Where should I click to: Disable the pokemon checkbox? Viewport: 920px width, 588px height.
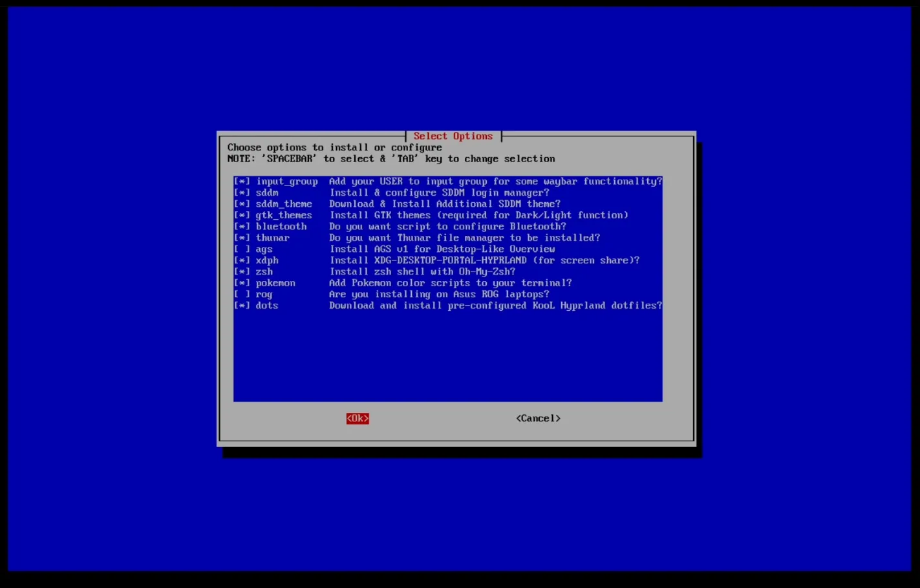pyautogui.click(x=242, y=283)
